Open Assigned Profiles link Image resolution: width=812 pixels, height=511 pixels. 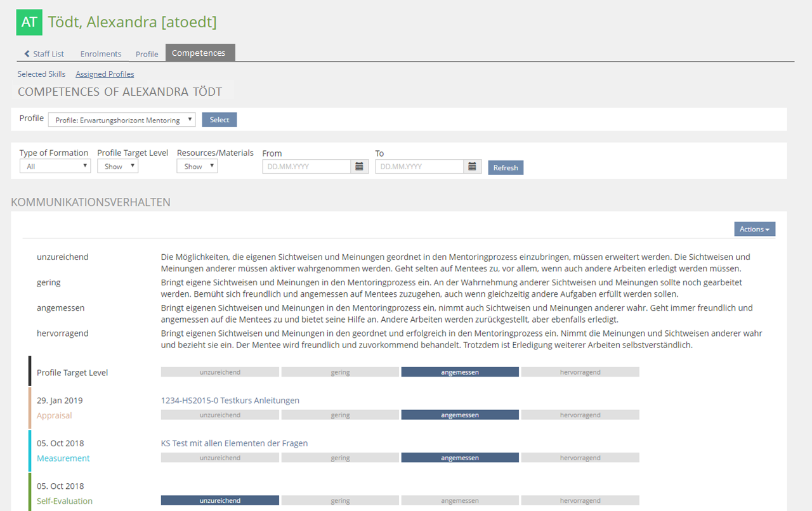tap(105, 74)
